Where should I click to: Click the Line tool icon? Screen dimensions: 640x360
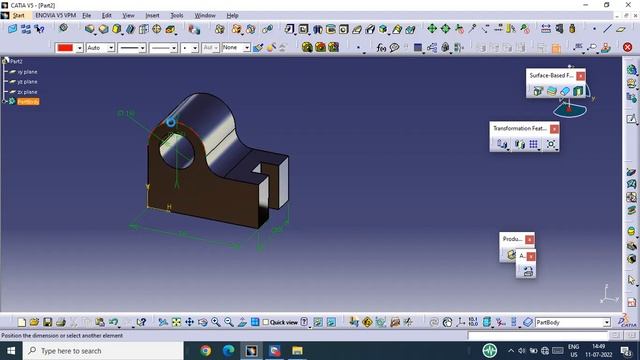607,29
